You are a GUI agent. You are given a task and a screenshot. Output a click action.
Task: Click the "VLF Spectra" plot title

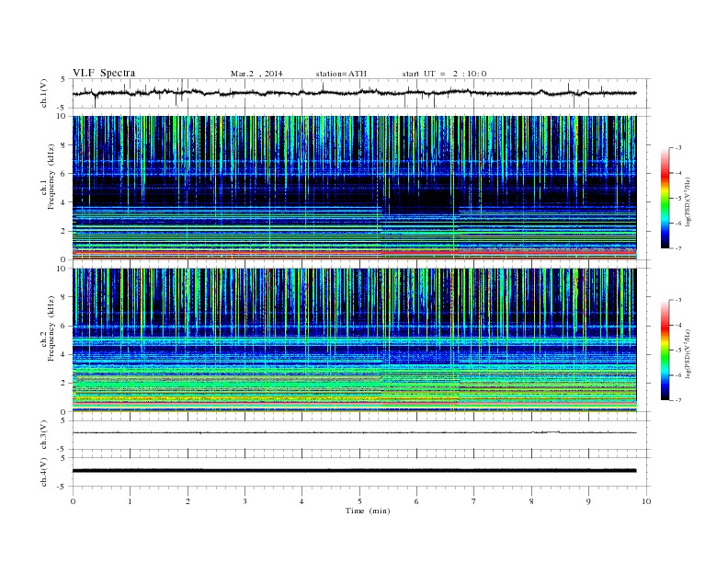click(104, 73)
